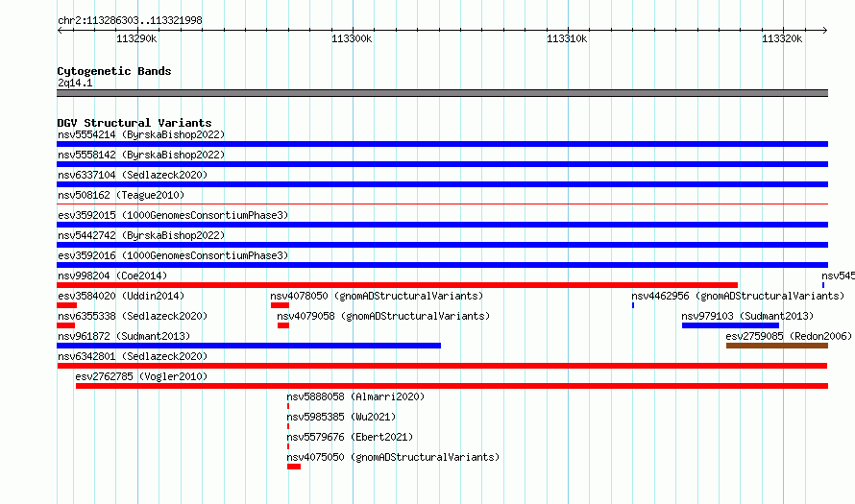Screen dimensions: 855x504
Task: Click the red bar of nsv998204
Action: 397,285
